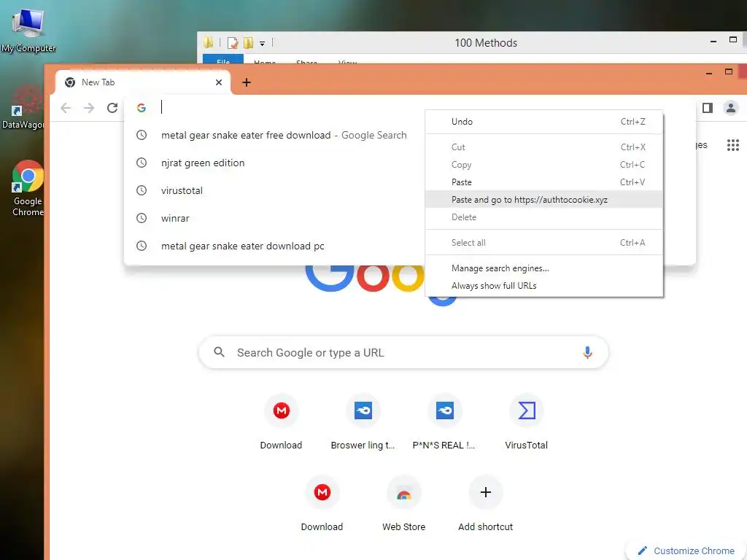Open the Chrome profile avatar icon
The image size is (747, 560).
[730, 108]
